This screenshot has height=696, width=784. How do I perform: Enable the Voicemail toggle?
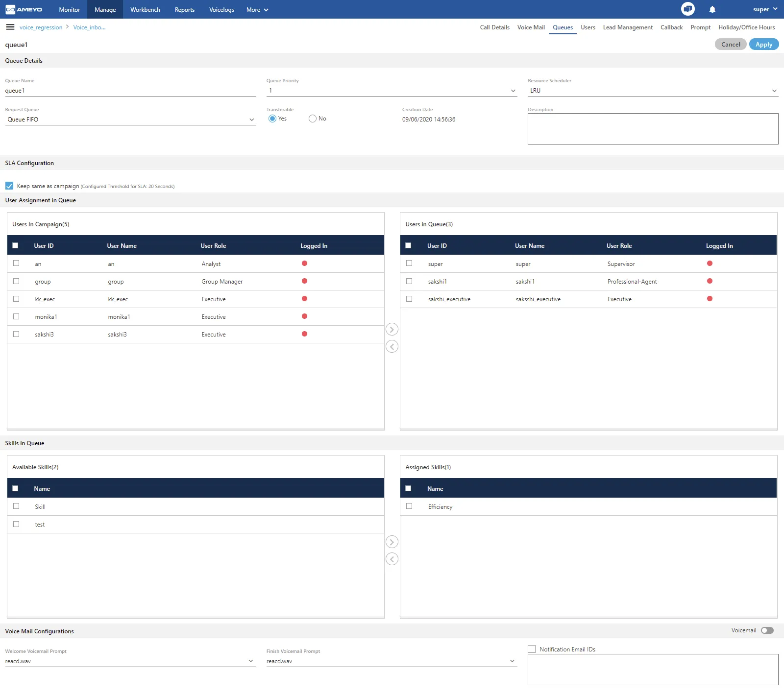767,630
